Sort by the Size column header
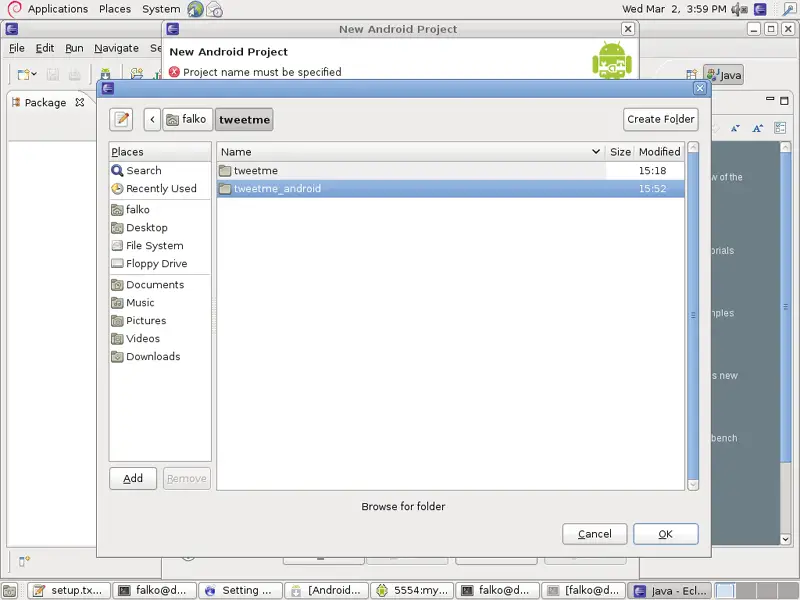Screen dimensions: 800x600 point(620,152)
